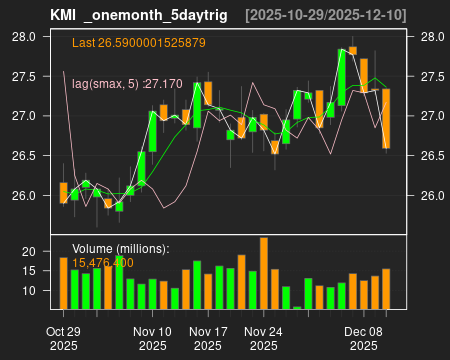This screenshot has width=450, height=360.
Task: Select the last orange candlestick on the chart
Action: 386,119
